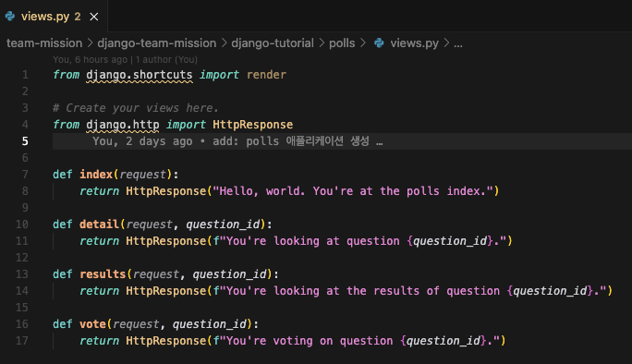Click views.py breadcrumb file name
The image size is (632, 364).
pyautogui.click(x=414, y=43)
